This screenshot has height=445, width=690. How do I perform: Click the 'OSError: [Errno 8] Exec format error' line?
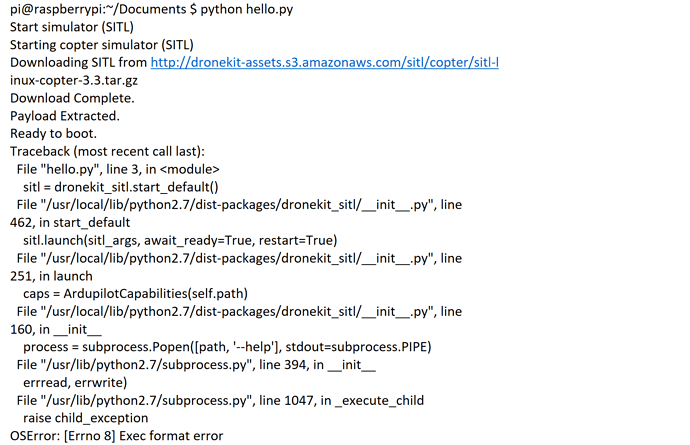tap(117, 436)
